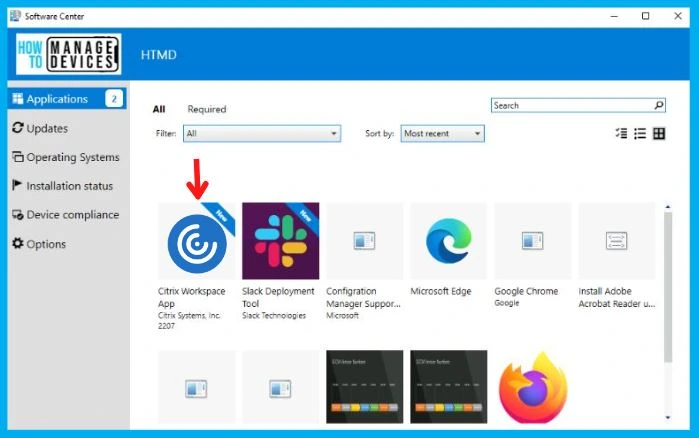Screen dimensions: 699x438
Task: Open the Microsoft Edge app icon
Action: [448, 241]
